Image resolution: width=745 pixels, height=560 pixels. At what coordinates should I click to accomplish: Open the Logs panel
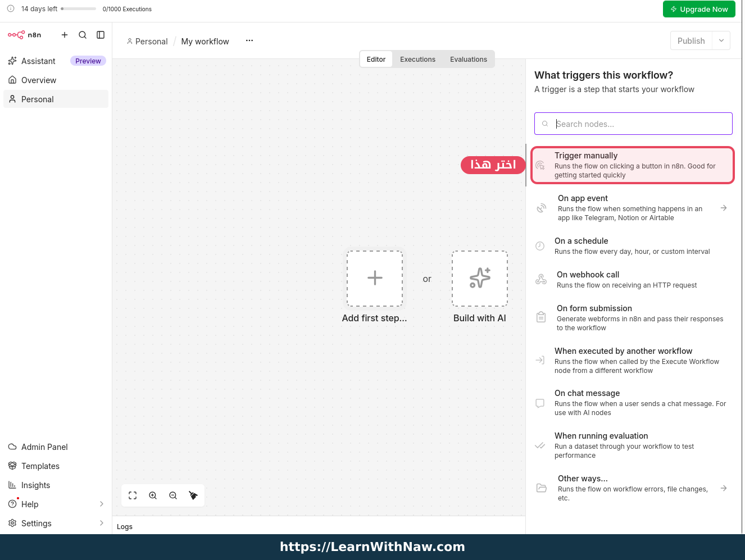pos(125,527)
